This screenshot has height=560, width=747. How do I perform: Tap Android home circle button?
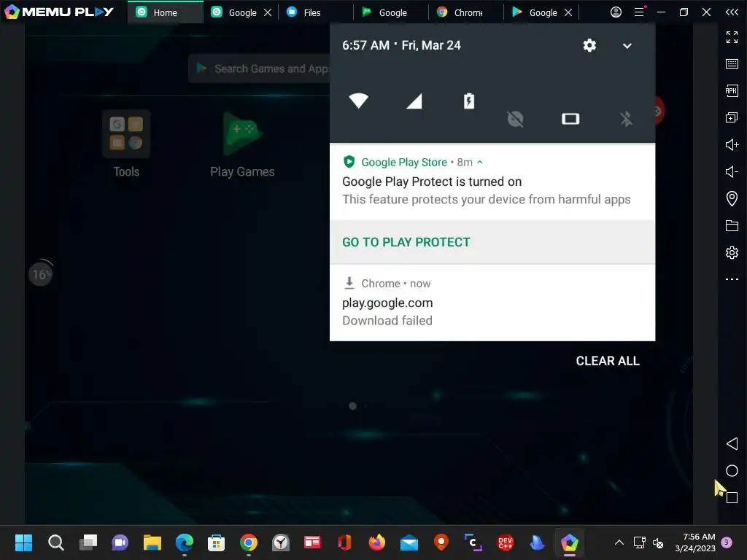[x=732, y=471]
